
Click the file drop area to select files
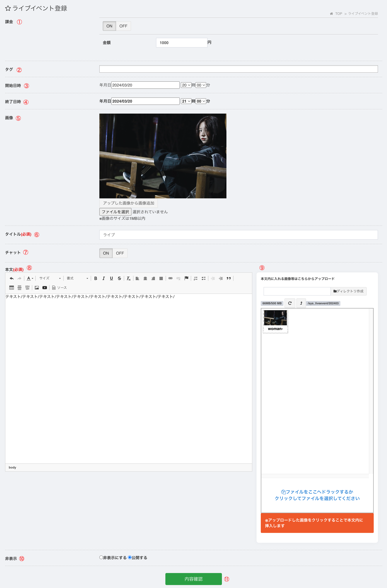coord(317,495)
